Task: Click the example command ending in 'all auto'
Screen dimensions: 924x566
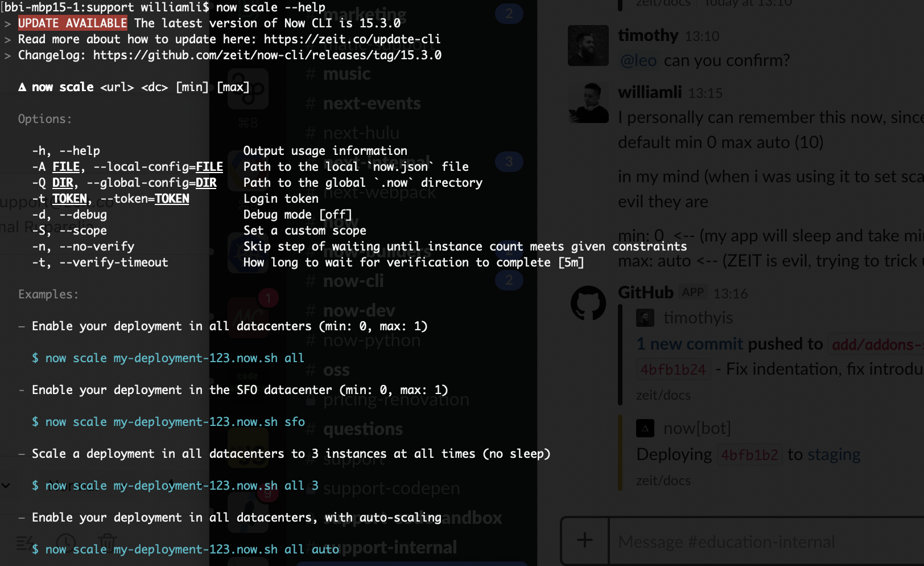Action: (185, 549)
